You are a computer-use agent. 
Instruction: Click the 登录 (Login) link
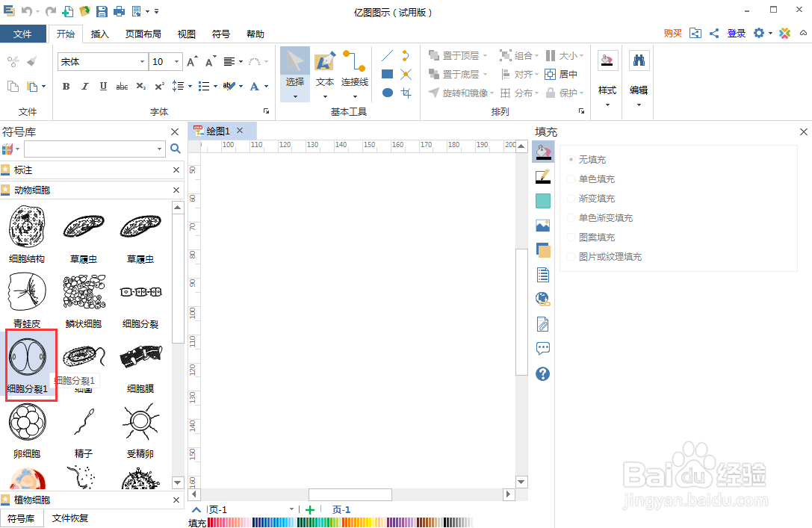point(736,34)
